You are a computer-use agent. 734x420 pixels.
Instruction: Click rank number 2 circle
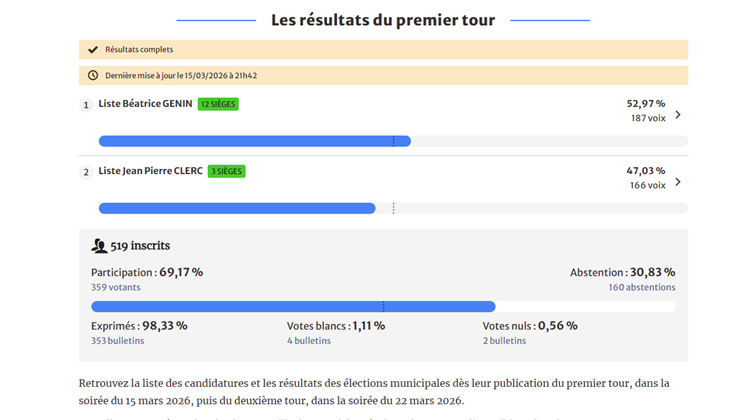tap(86, 172)
